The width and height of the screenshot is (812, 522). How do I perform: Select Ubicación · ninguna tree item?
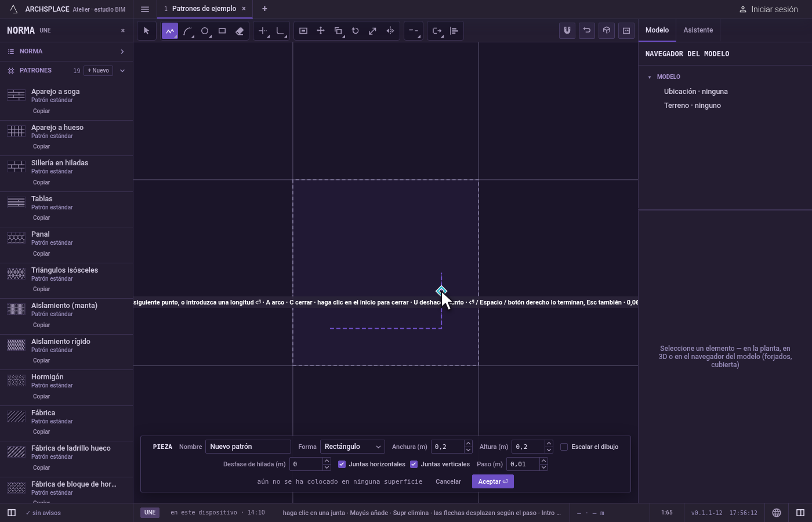(x=696, y=92)
